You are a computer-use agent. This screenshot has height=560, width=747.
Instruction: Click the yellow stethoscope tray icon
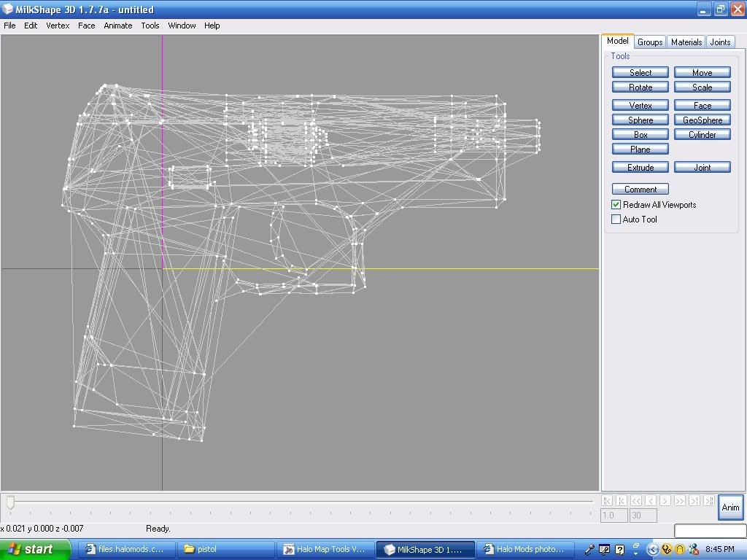point(667,550)
